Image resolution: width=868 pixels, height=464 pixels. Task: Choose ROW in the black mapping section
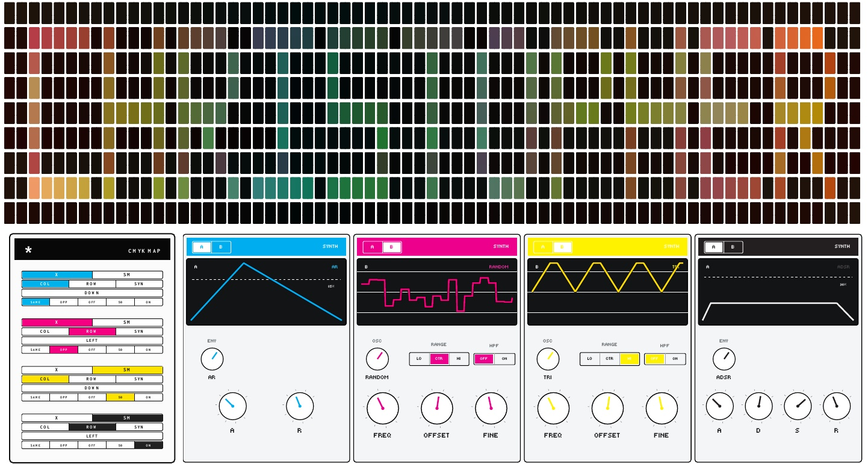(x=92, y=427)
